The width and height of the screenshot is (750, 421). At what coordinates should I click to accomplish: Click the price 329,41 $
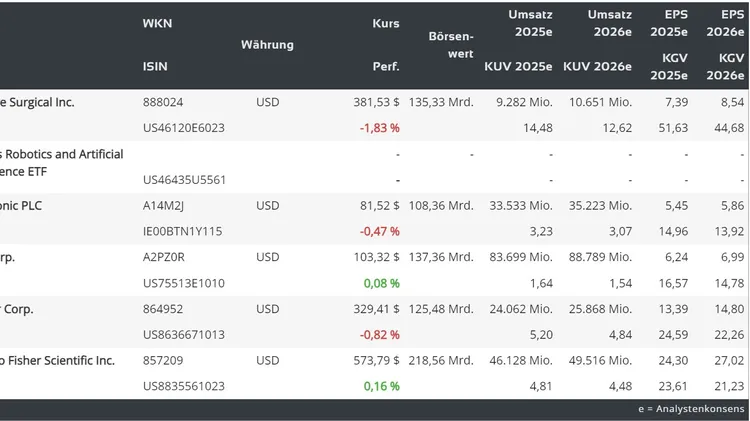[376, 309]
